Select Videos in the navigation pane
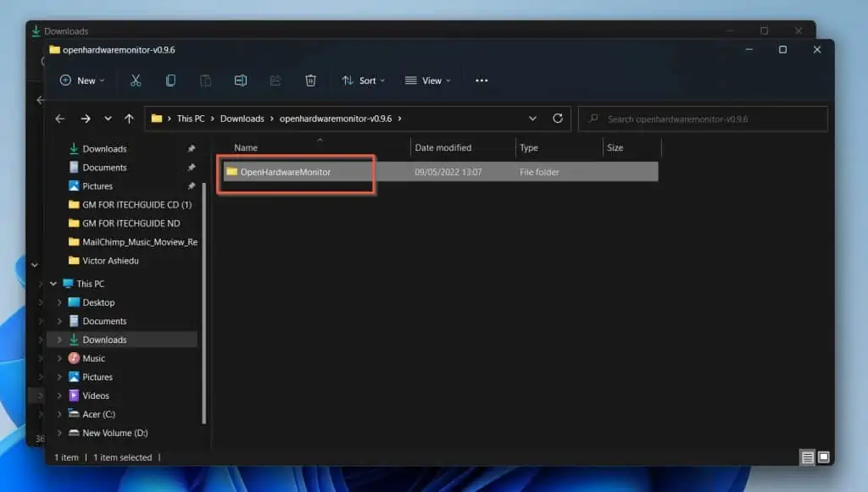This screenshot has width=868, height=492. coord(95,395)
